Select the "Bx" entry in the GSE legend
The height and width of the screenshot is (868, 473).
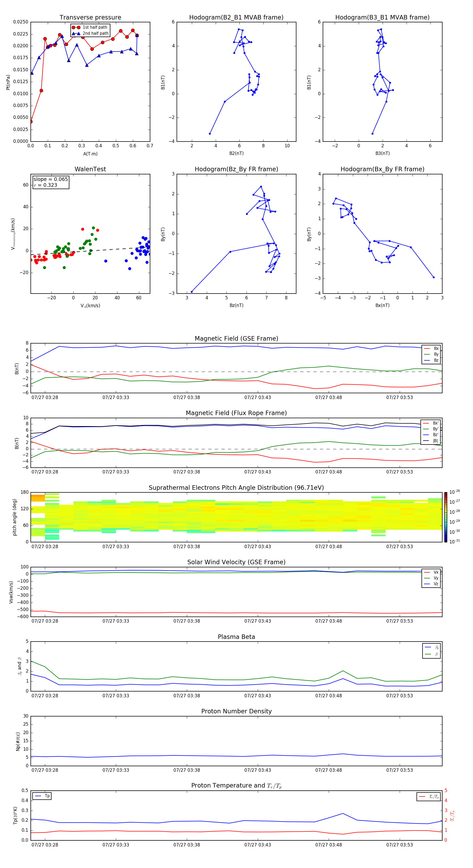[x=431, y=349]
